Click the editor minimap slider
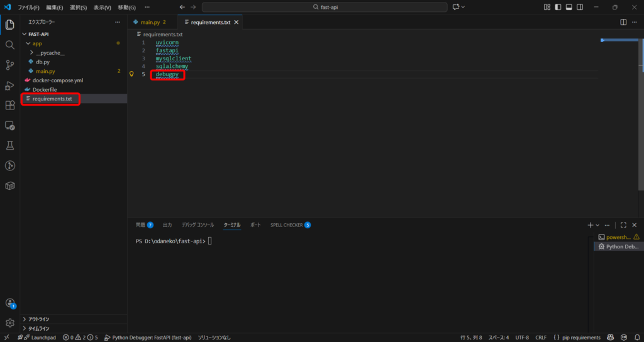The image size is (644, 342). (x=619, y=40)
